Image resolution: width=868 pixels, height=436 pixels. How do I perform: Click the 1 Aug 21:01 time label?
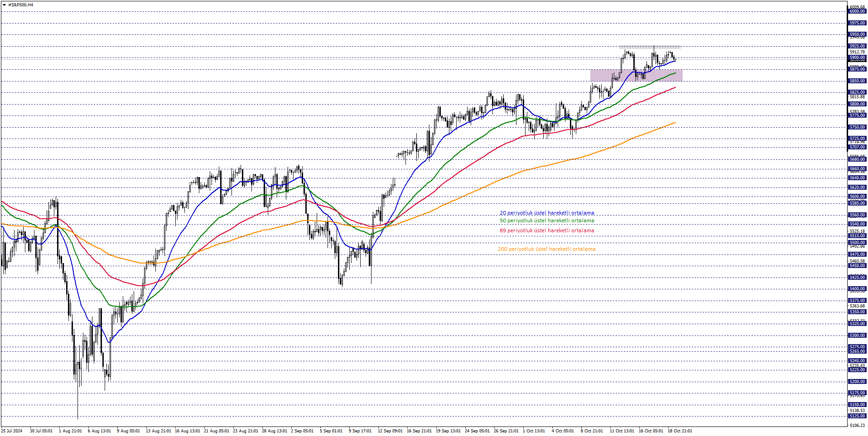pyautogui.click(x=70, y=431)
